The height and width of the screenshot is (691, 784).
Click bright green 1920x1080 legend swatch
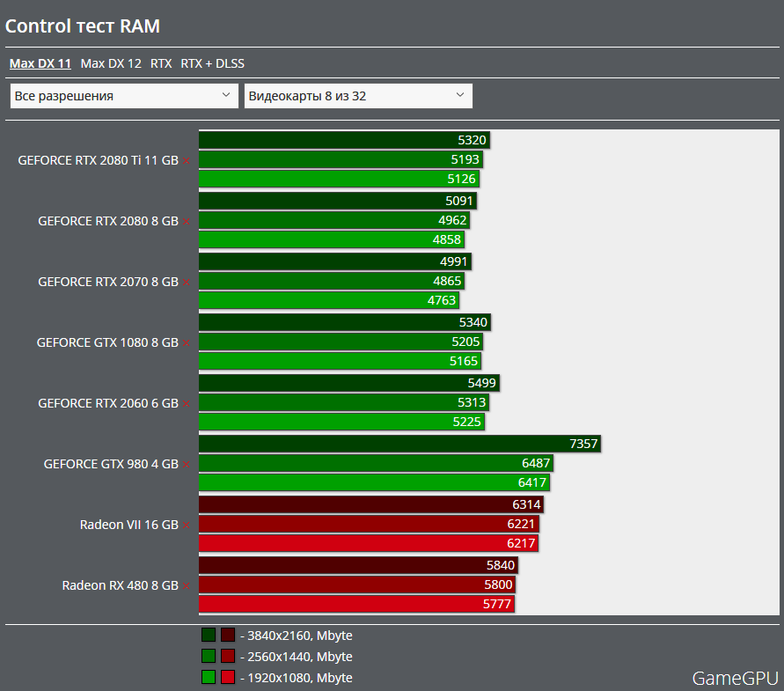pos(209,677)
